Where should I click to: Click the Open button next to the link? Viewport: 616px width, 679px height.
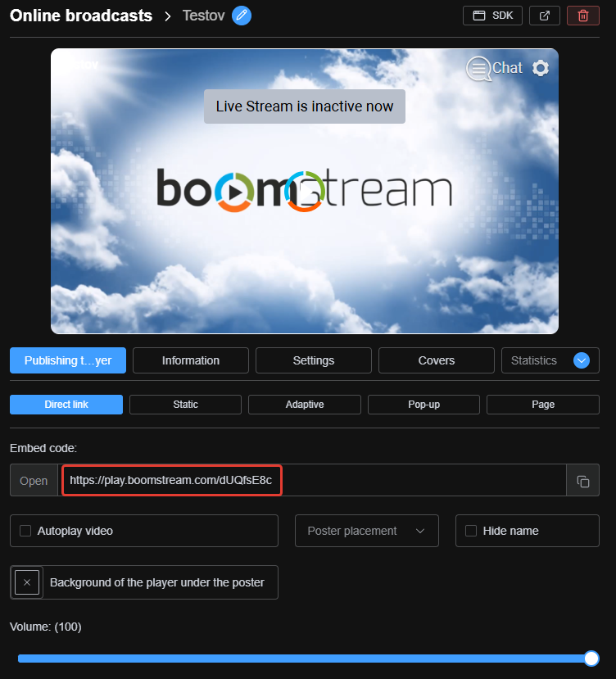[34, 480]
